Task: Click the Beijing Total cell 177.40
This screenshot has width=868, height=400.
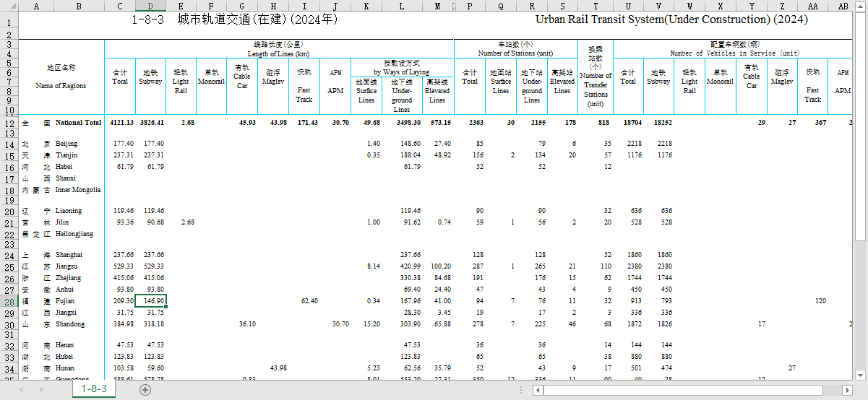Action: [119, 144]
